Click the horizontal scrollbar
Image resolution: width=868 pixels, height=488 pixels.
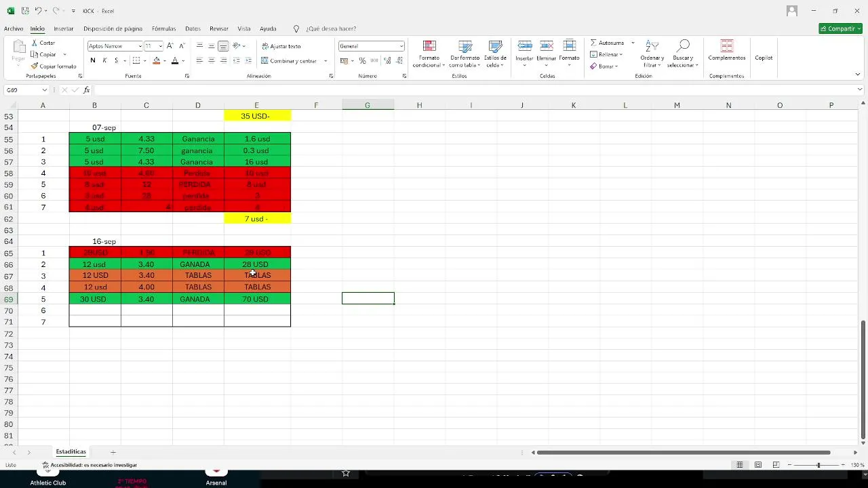pos(684,452)
